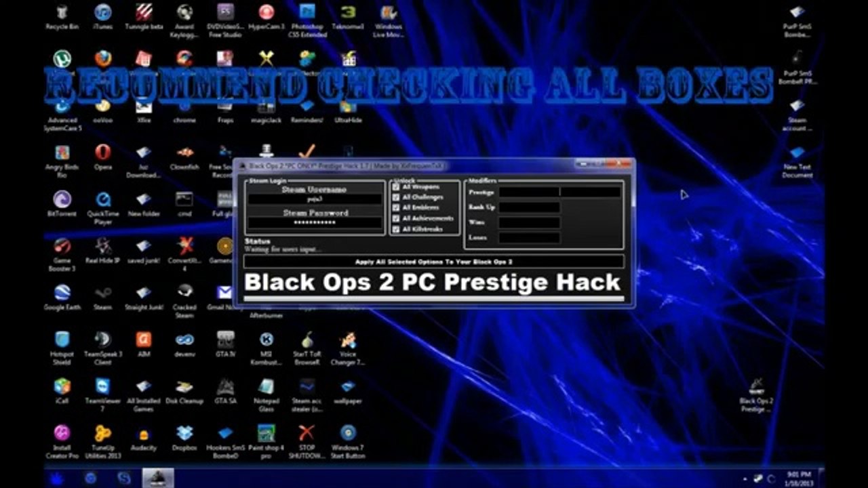Uncheck the All Killstreaks option
Image resolution: width=868 pixels, height=488 pixels.
[x=396, y=230]
